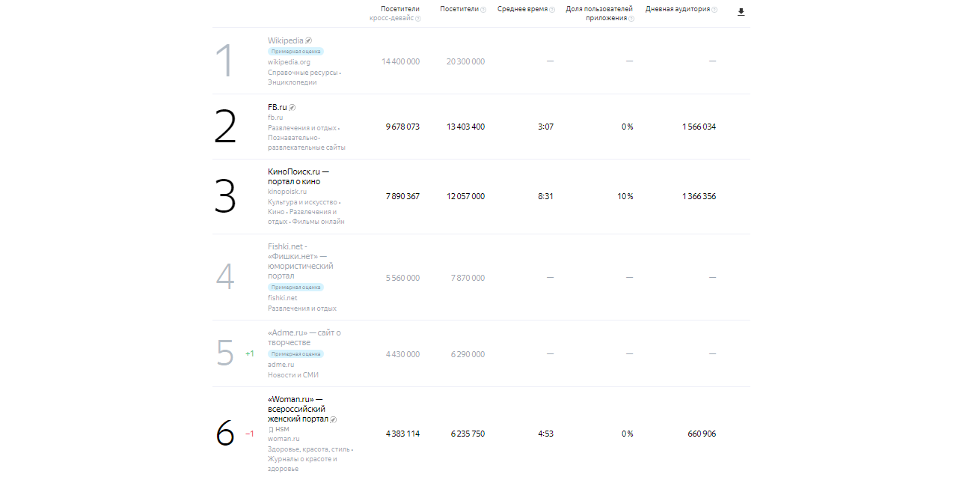Click КиноПоиск daily audience 1 366 356

click(x=699, y=196)
